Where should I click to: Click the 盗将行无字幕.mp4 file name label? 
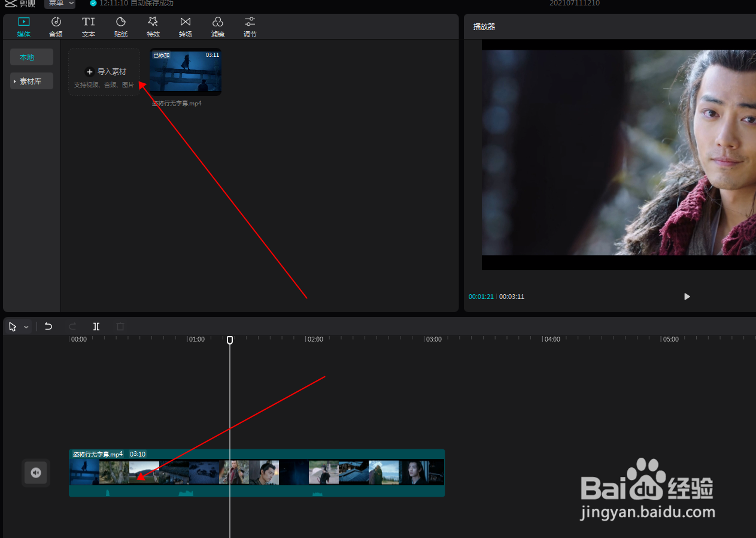pos(177,103)
